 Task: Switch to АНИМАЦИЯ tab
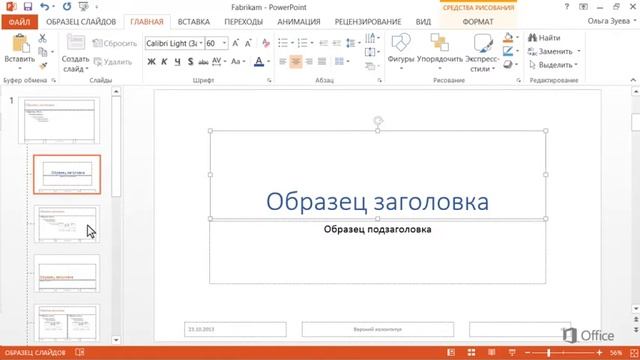(x=299, y=22)
